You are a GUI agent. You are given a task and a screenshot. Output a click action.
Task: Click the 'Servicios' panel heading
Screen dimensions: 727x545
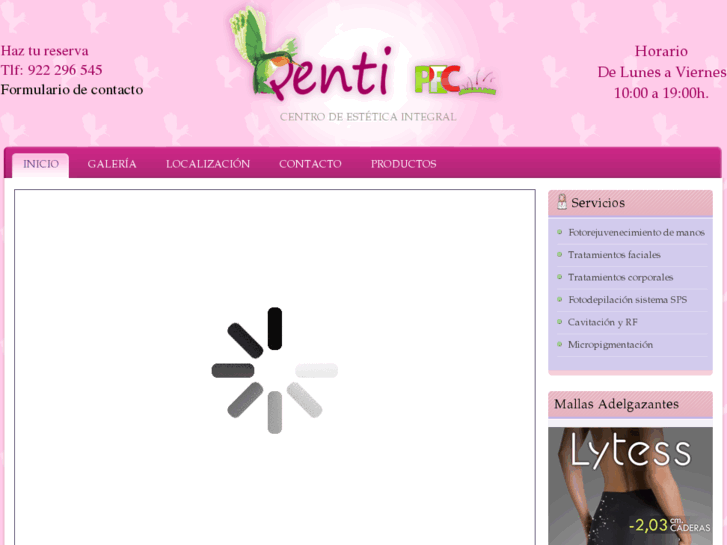tap(598, 203)
